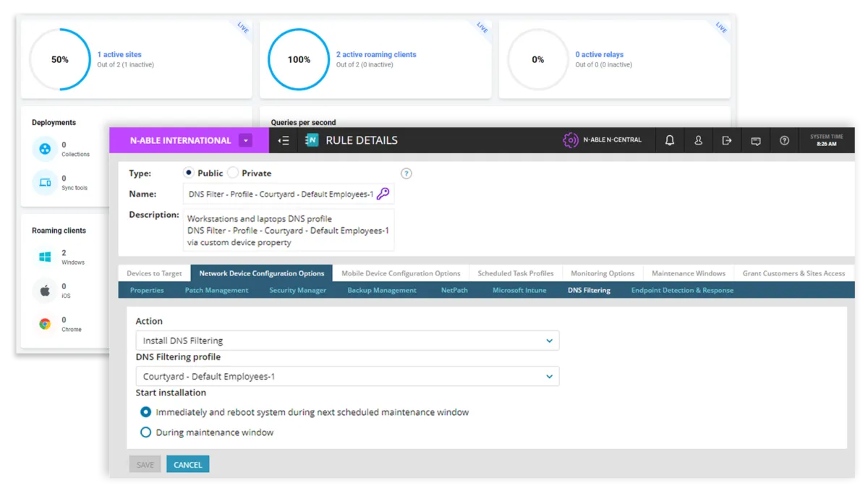Open the 0 active relays link
The image size is (868, 488).
tap(599, 54)
